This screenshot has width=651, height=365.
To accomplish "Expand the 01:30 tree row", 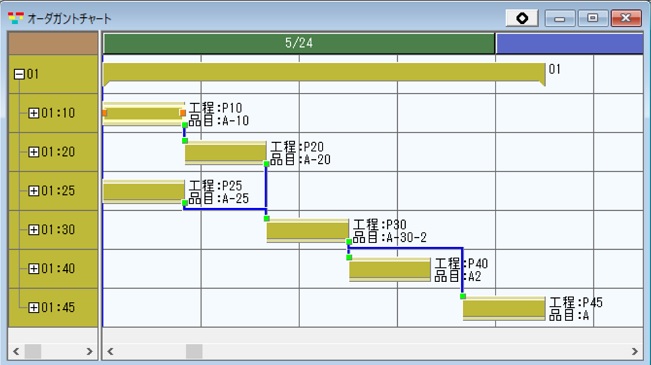I will coord(34,230).
